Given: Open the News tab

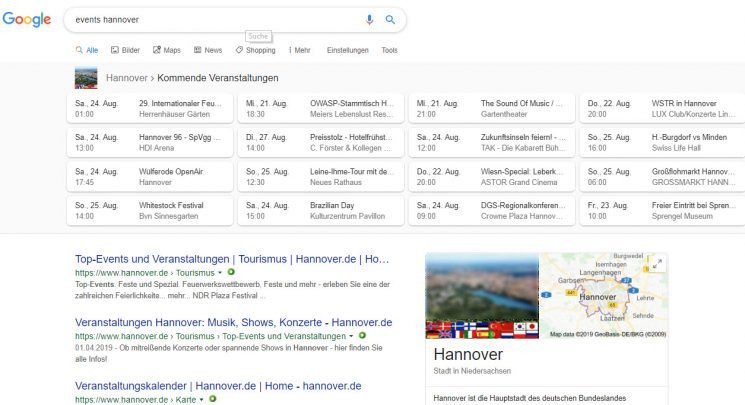Looking at the screenshot, I should 208,50.
